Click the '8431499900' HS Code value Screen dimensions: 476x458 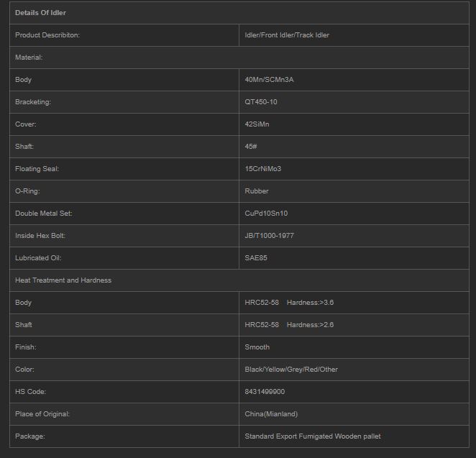coord(265,392)
